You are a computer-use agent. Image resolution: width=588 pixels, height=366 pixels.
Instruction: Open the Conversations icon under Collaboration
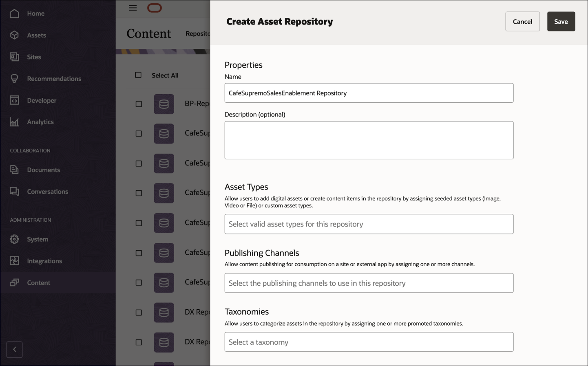click(x=14, y=191)
